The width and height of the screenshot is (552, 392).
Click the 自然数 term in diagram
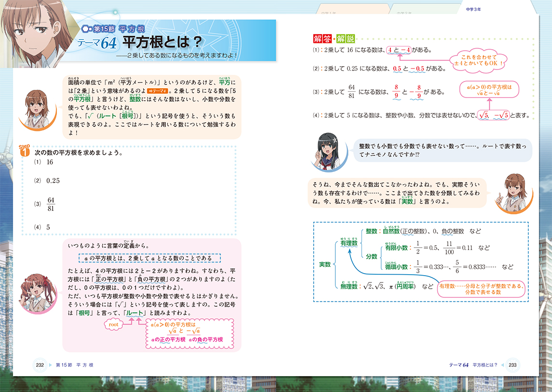pyautogui.click(x=391, y=231)
